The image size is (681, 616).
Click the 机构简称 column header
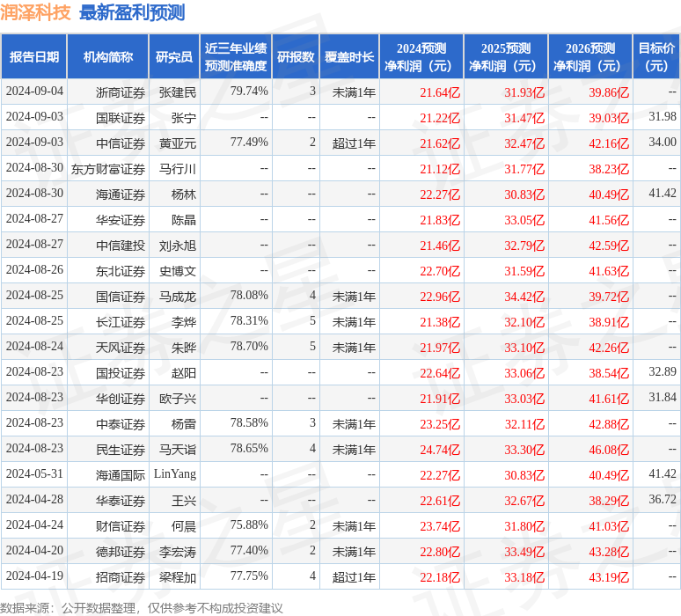tap(108, 57)
